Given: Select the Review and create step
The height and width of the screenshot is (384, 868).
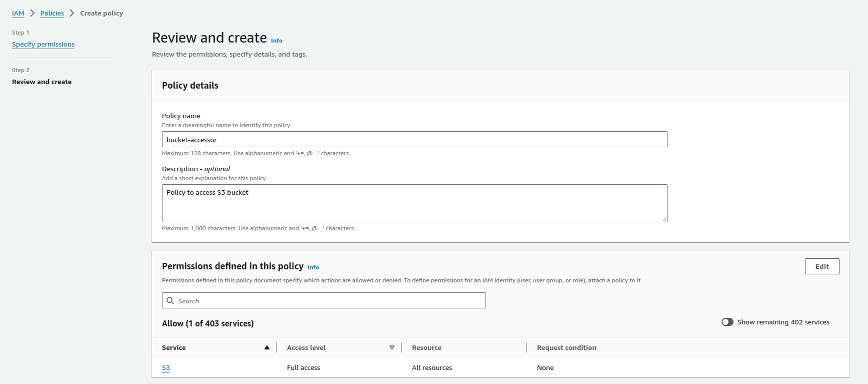Looking at the screenshot, I should pyautogui.click(x=41, y=82).
